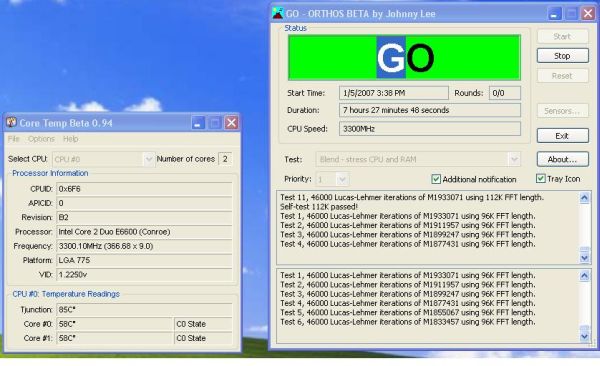600x366 pixels.
Task: Click the Frequency 3300.10MHz field
Action: (x=144, y=246)
